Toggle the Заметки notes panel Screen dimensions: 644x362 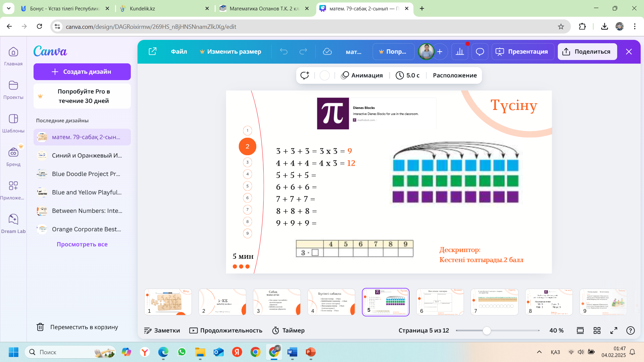[162, 330]
